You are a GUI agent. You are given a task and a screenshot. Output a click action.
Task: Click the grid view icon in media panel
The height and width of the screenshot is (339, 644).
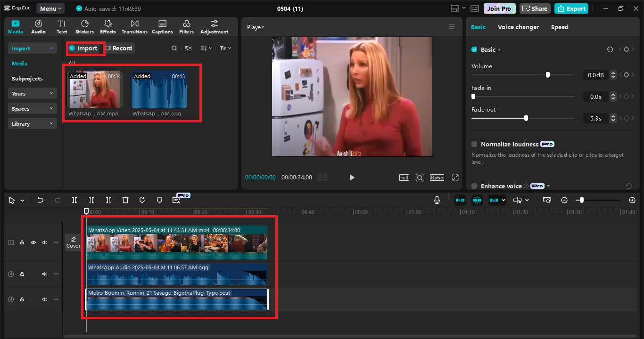pyautogui.click(x=188, y=48)
